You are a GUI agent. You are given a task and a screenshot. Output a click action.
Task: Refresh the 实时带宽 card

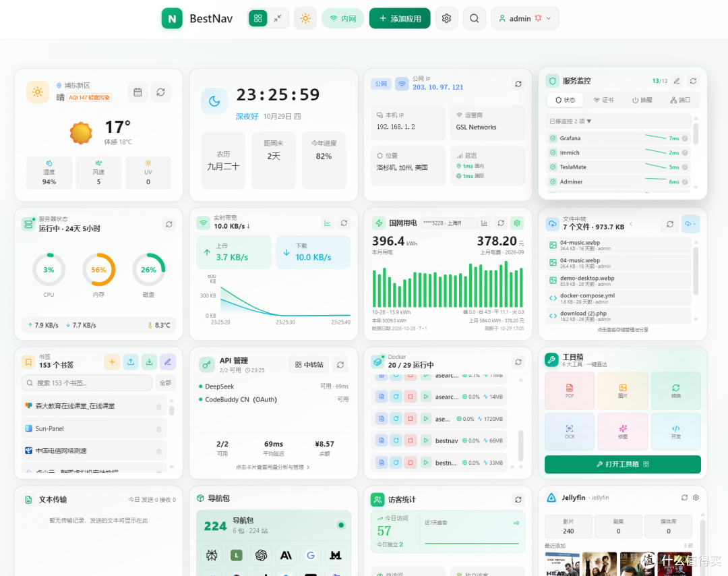[x=344, y=223]
